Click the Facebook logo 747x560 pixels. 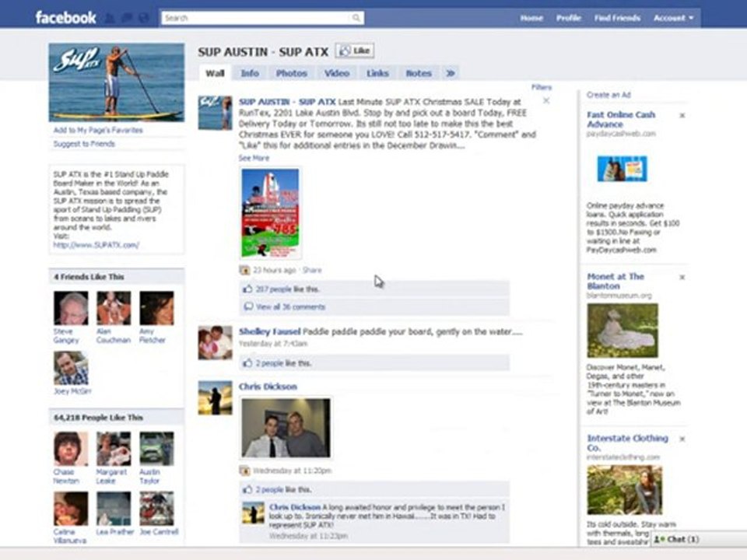point(65,18)
